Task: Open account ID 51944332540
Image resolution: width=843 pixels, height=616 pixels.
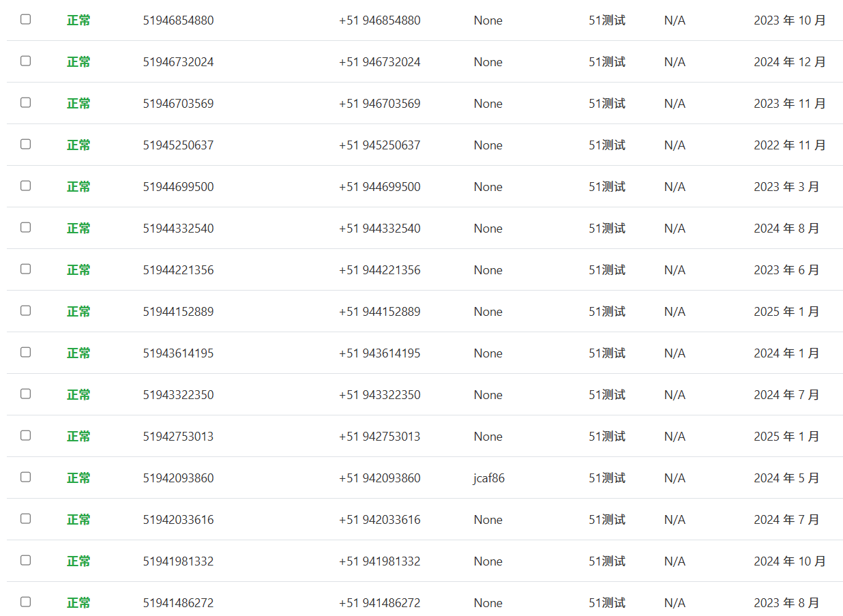Action: tap(178, 229)
